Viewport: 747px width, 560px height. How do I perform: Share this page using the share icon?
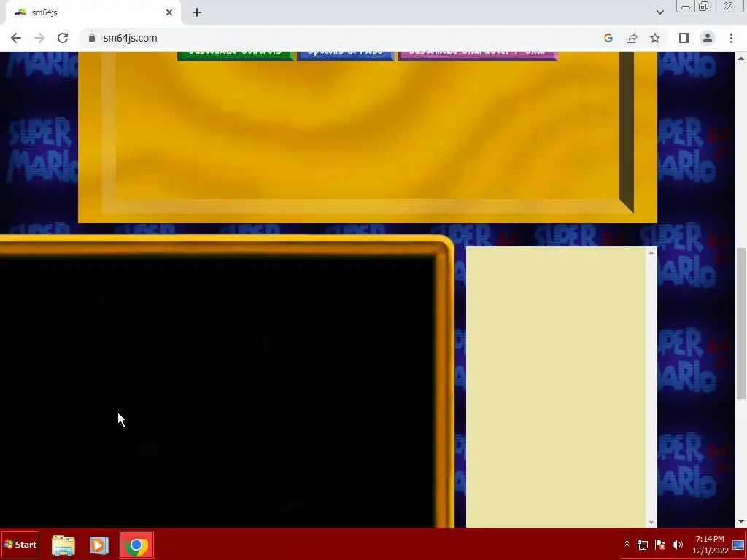coord(632,38)
